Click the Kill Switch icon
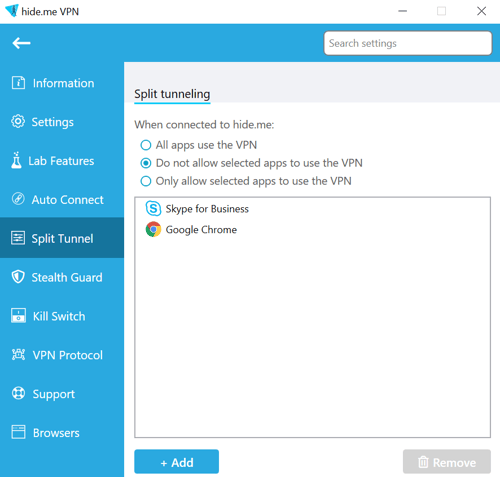This screenshot has width=500, height=477. pos(18,316)
